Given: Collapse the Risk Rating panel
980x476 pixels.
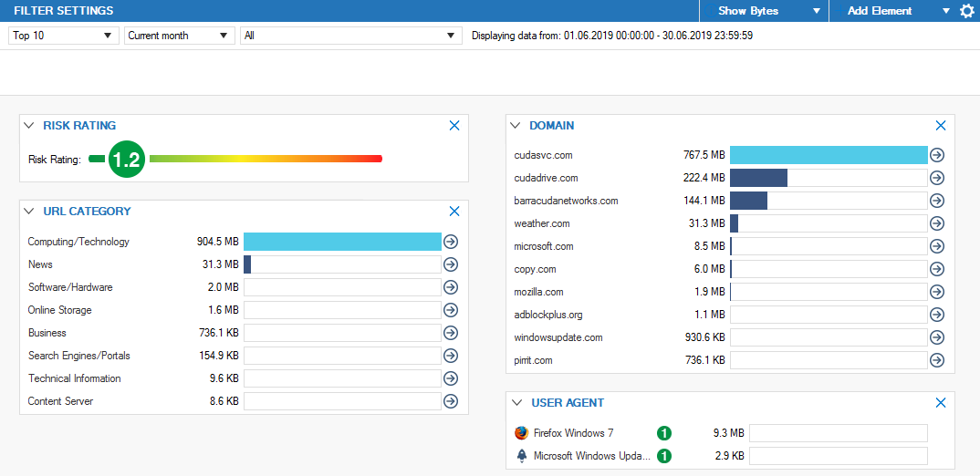Looking at the screenshot, I should [x=29, y=126].
